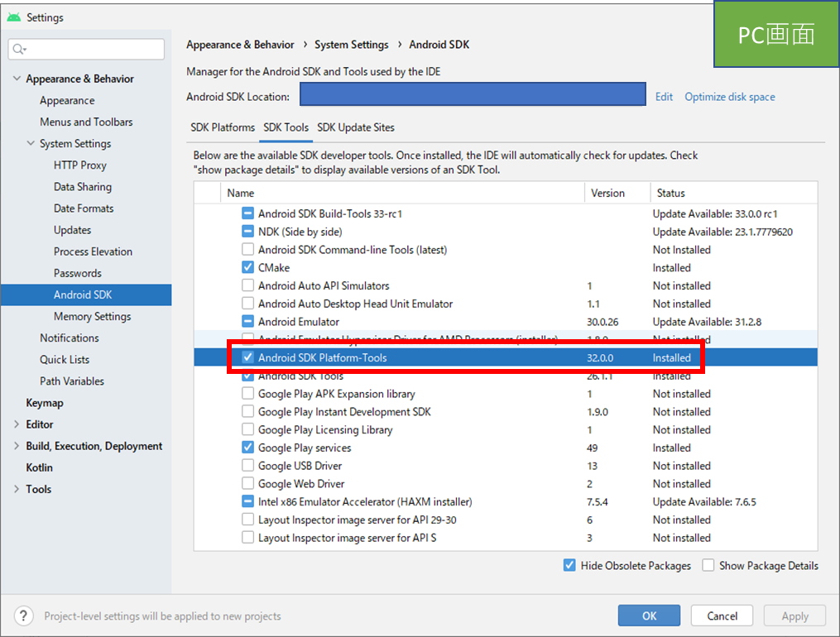The image size is (840, 637).
Task: Click the Android SDK Location field
Action: [x=473, y=94]
